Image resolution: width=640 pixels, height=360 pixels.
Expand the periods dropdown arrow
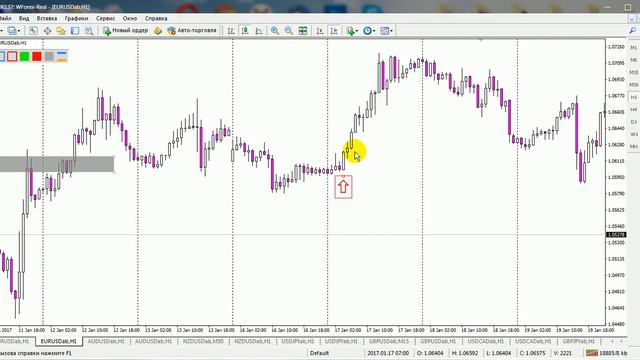click(374, 31)
